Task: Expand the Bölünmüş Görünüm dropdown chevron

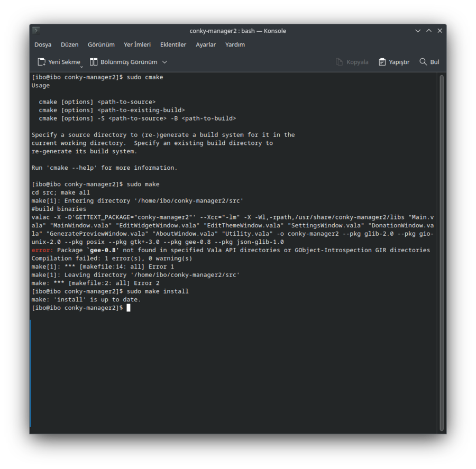Action: tap(164, 62)
